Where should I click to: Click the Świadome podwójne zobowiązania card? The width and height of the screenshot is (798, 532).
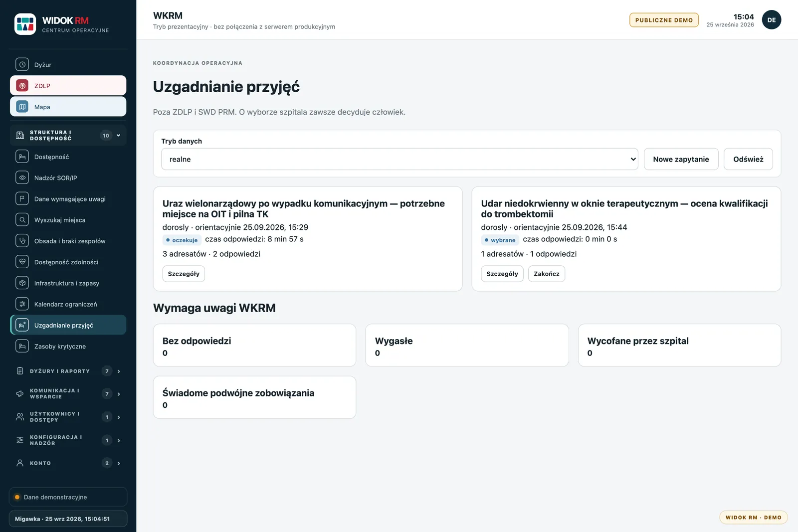(x=254, y=397)
